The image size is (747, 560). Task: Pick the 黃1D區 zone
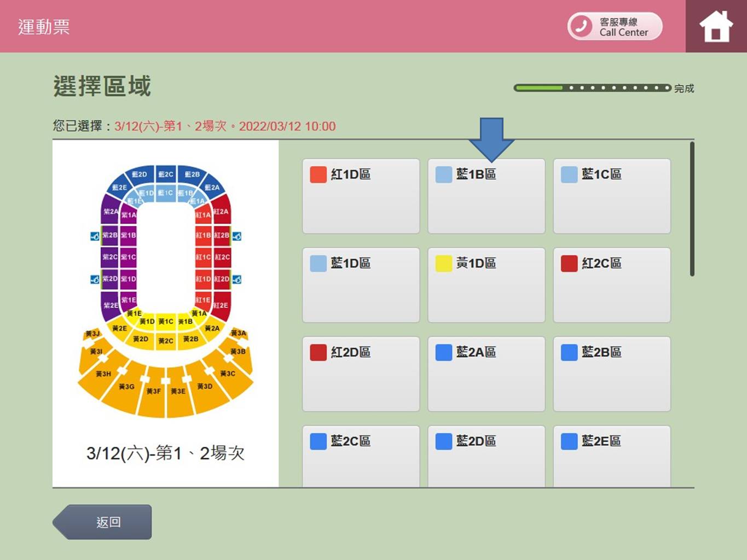pos(486,285)
